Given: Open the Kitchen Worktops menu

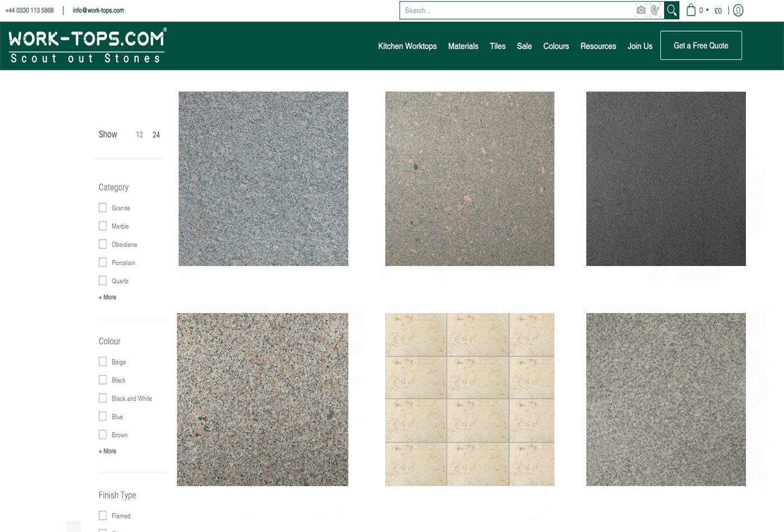Looking at the screenshot, I should point(407,46).
